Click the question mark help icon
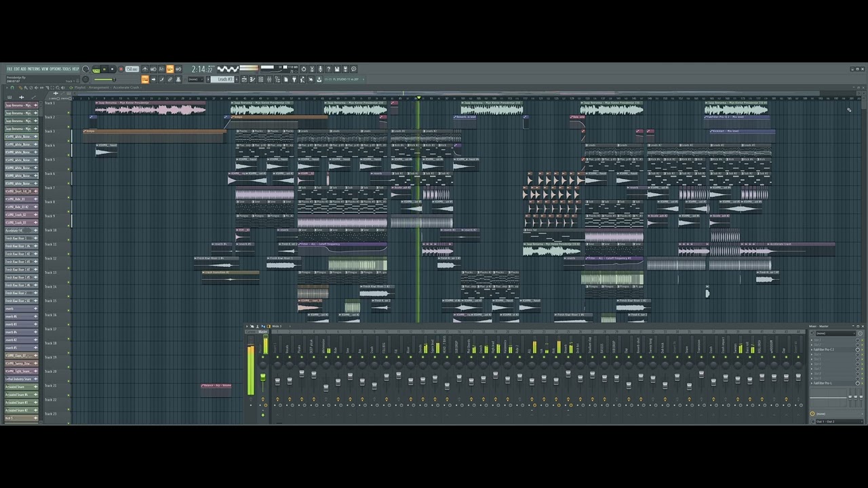 tap(328, 69)
